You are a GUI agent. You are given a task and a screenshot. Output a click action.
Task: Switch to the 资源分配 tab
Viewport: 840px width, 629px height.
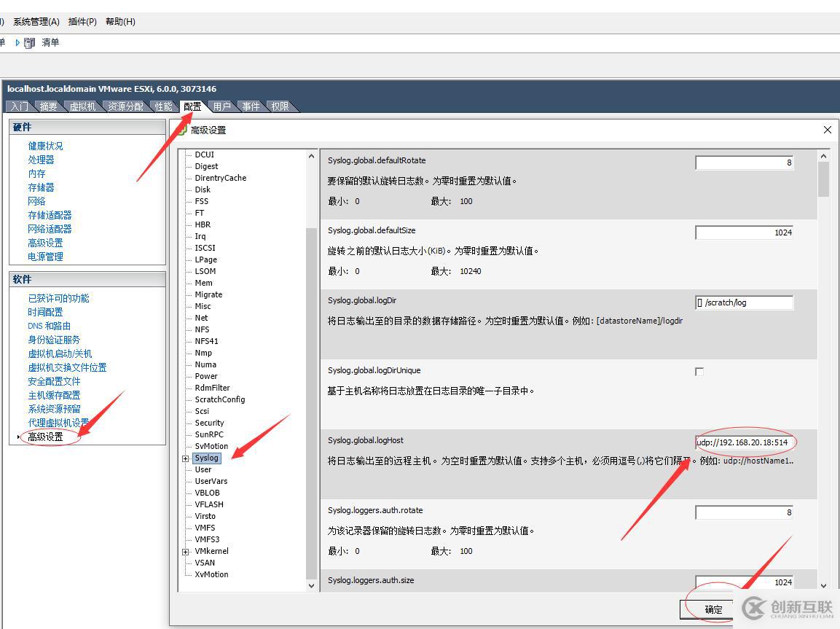point(126,106)
